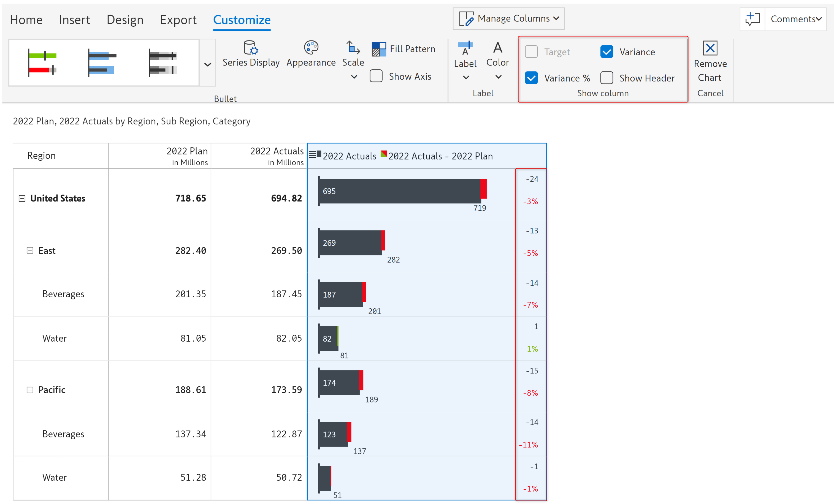Click the Cancel button

pos(710,93)
